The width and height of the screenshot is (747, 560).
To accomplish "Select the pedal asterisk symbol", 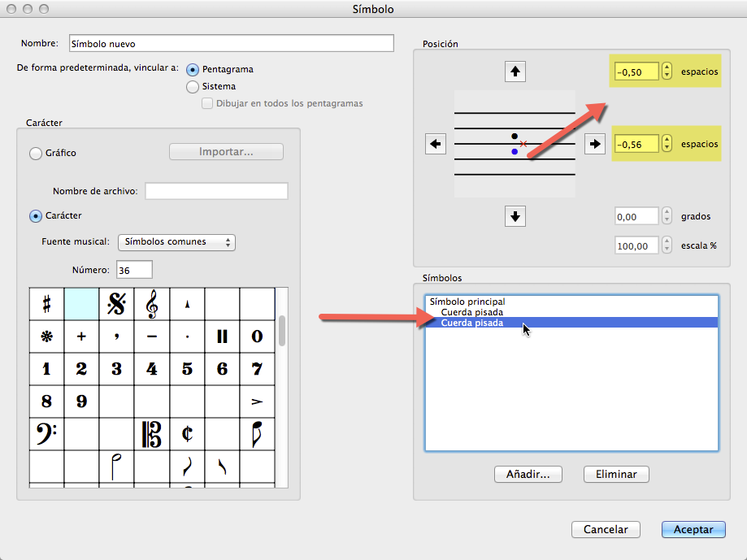I will point(46,336).
